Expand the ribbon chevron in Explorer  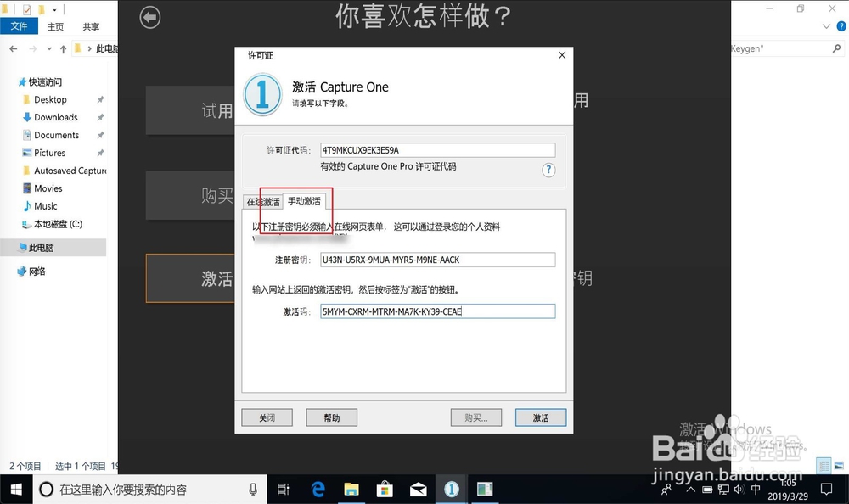click(826, 26)
